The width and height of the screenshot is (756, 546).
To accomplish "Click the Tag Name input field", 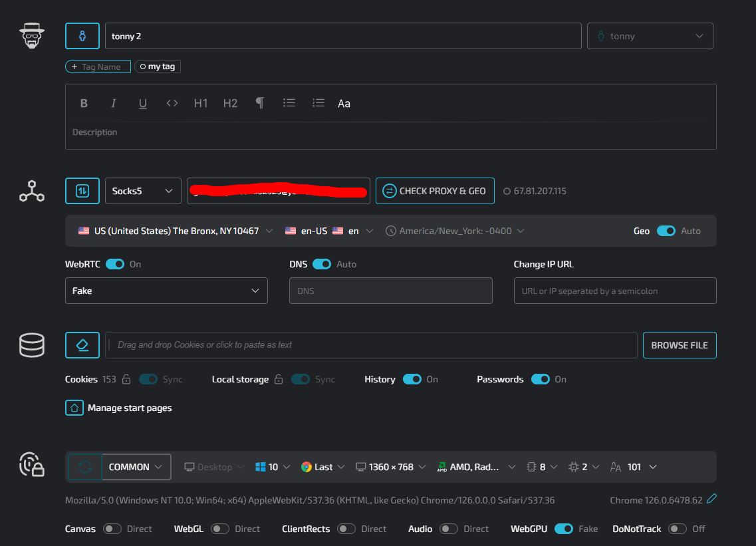I will coord(98,67).
